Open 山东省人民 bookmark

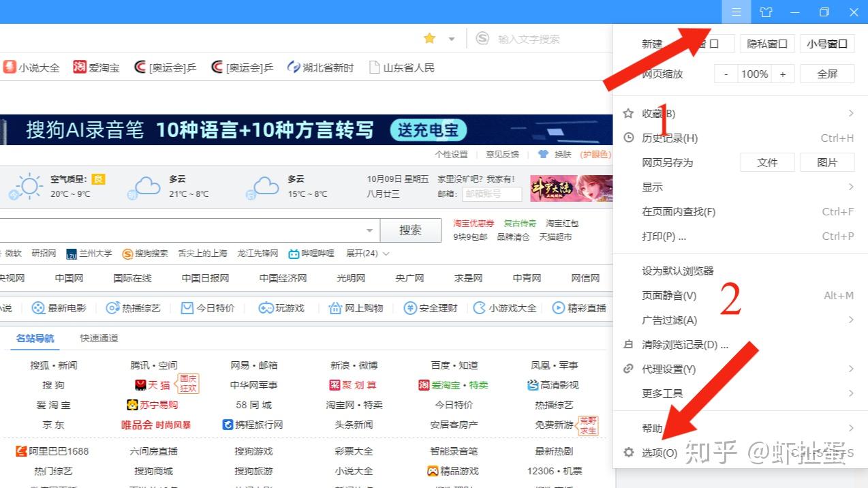click(402, 67)
